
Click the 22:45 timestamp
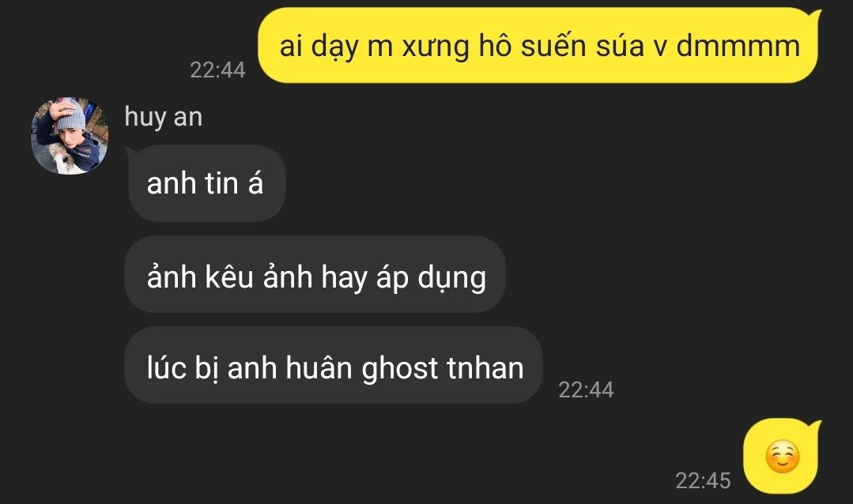[703, 480]
